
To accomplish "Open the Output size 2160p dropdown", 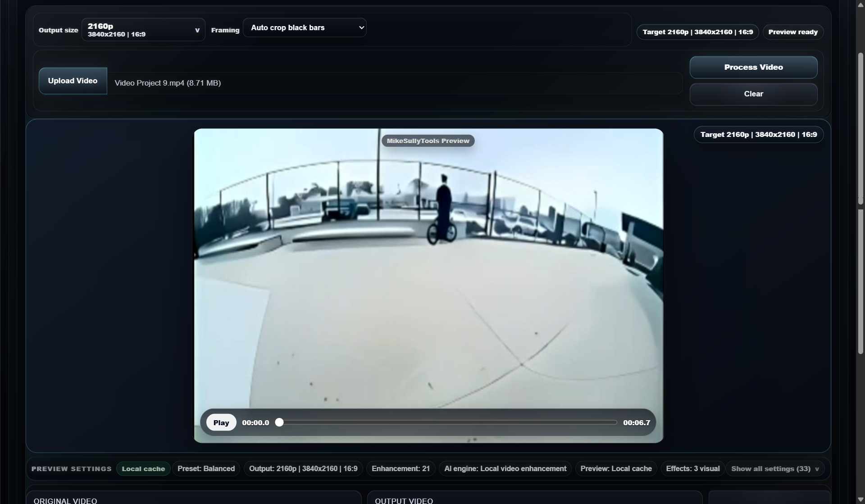I will (x=143, y=30).
